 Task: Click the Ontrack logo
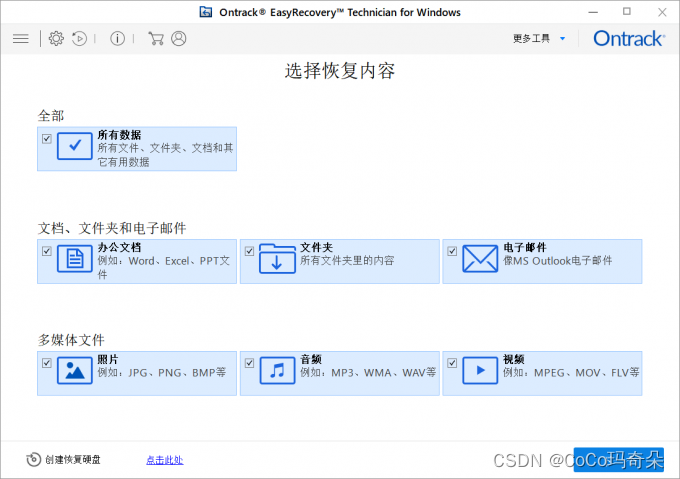tap(629, 39)
